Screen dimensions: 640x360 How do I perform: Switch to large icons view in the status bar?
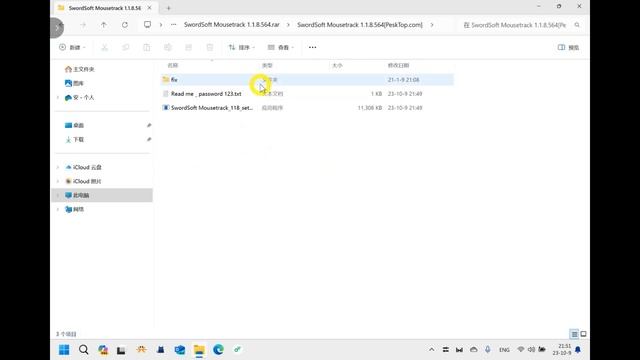click(583, 334)
